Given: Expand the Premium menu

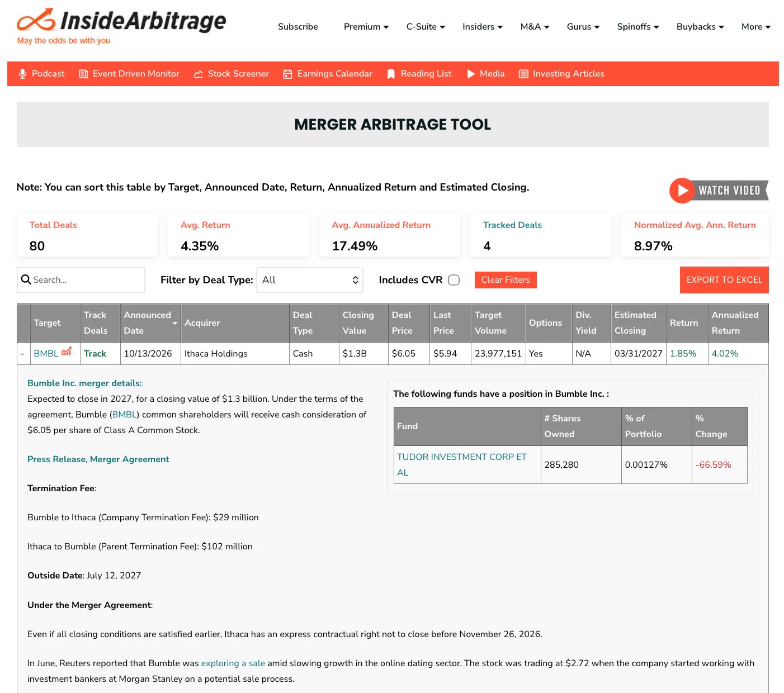Looking at the screenshot, I should click(x=366, y=27).
